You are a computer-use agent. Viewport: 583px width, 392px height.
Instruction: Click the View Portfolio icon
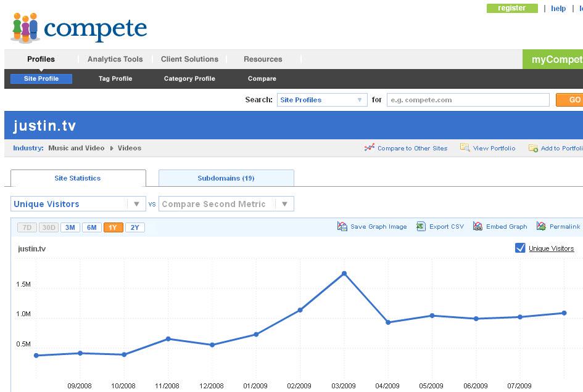pyautogui.click(x=465, y=148)
